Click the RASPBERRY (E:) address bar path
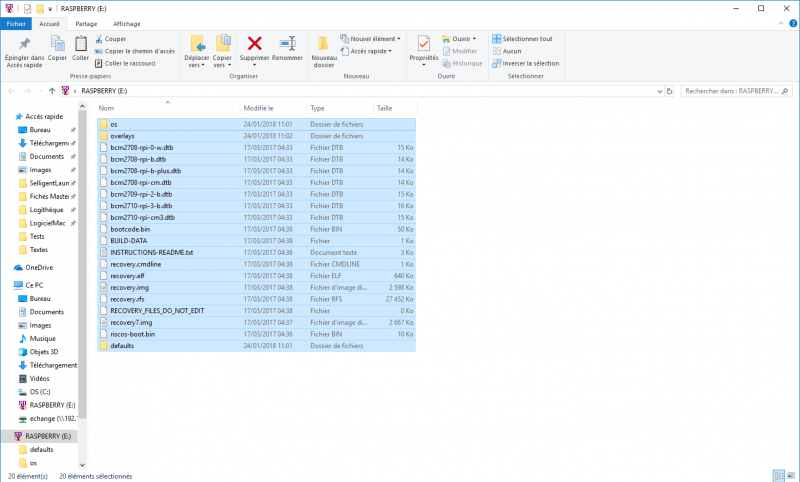 [104, 91]
